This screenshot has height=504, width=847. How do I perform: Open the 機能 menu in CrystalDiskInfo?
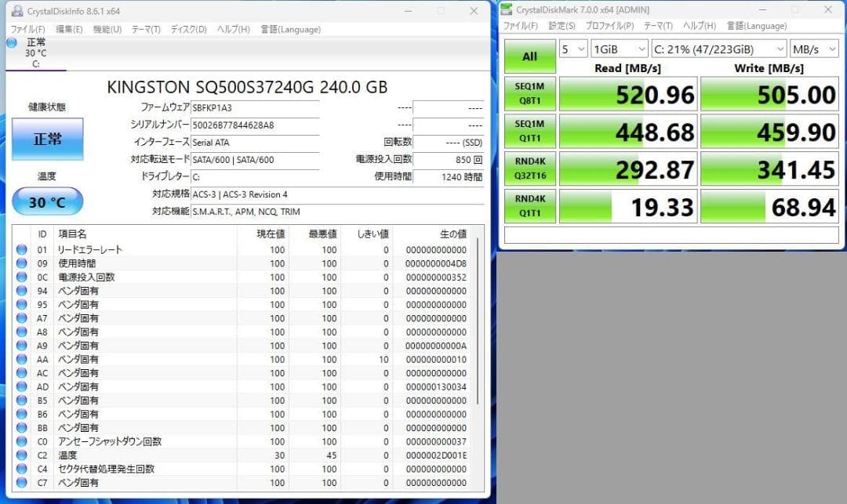(x=107, y=28)
